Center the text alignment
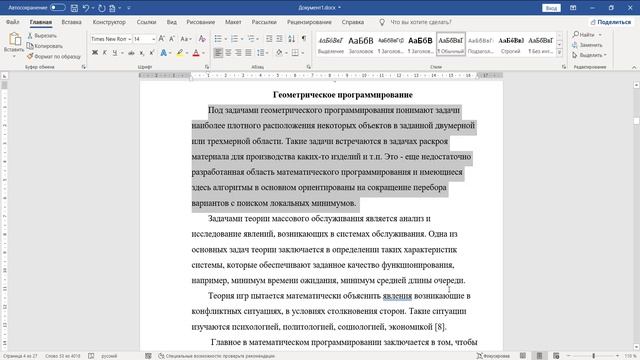Screen dimensions: 640x360 228,53
